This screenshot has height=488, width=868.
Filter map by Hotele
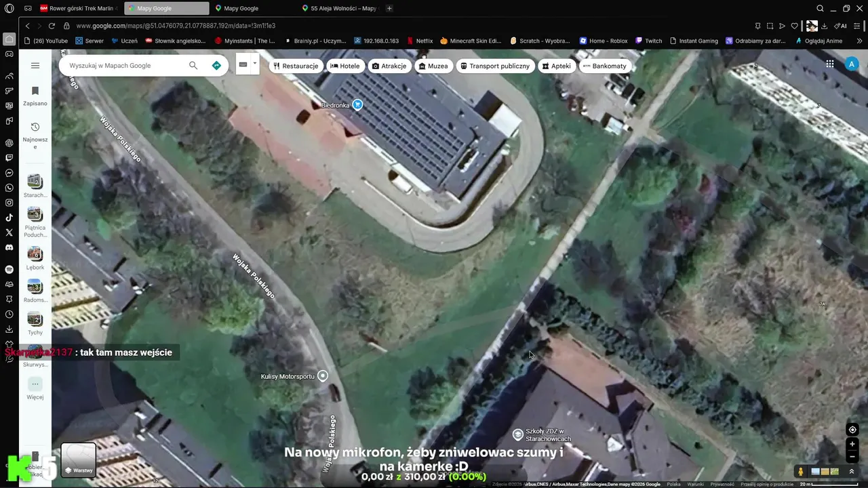click(x=344, y=66)
